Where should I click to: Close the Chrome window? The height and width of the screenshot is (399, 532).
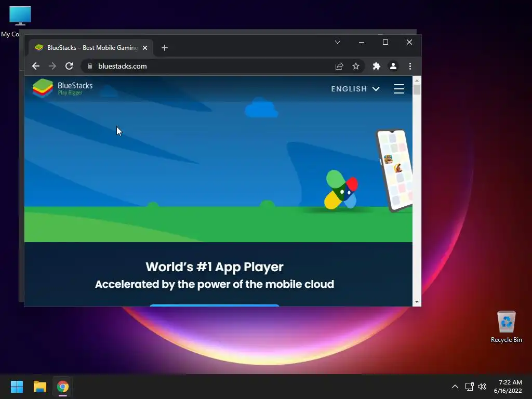tap(409, 42)
